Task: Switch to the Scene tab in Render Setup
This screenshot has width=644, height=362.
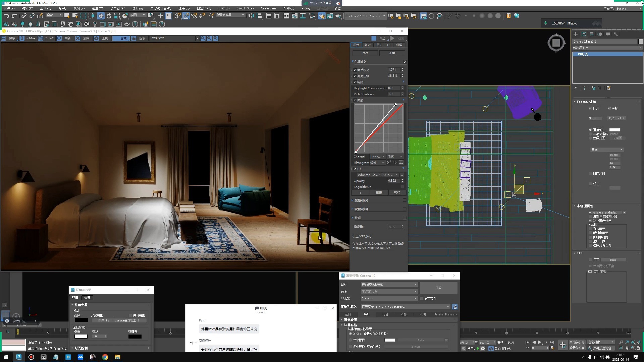Action: coord(366,314)
